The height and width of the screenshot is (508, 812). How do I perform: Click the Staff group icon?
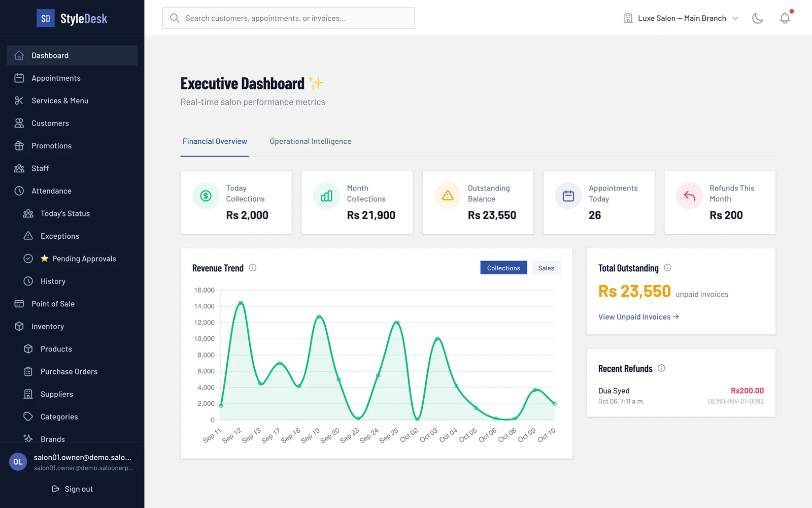point(19,168)
